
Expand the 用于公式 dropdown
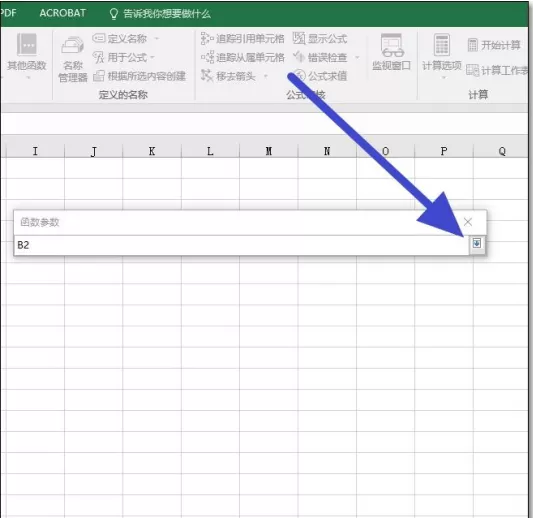[153, 57]
